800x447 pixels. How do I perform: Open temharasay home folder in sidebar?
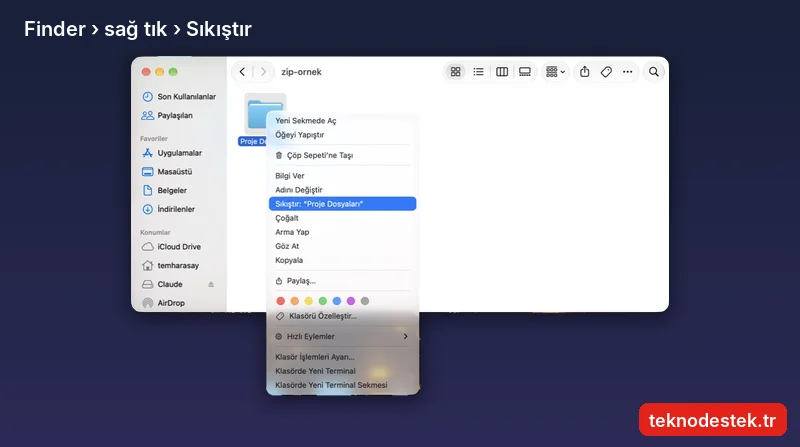pos(170,266)
